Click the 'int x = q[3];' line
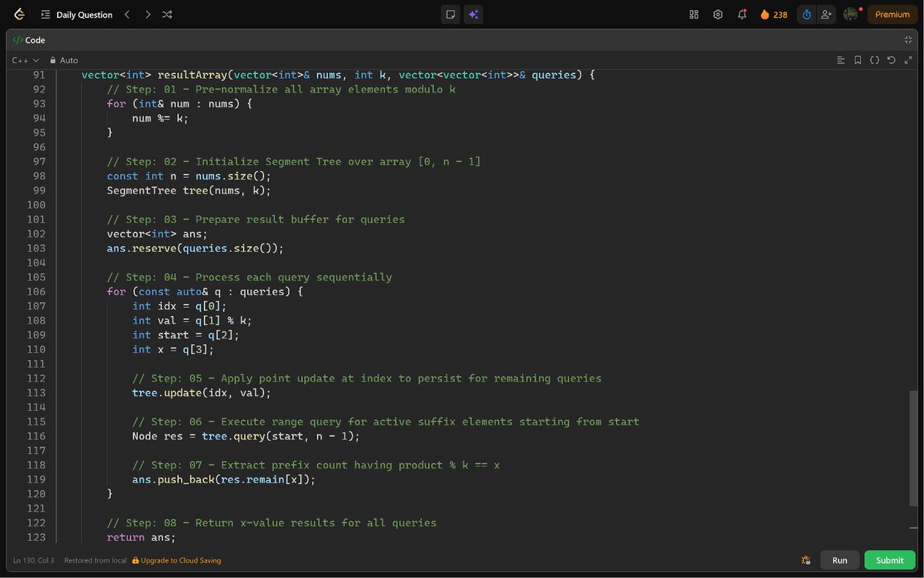This screenshot has height=578, width=924. coord(172,349)
